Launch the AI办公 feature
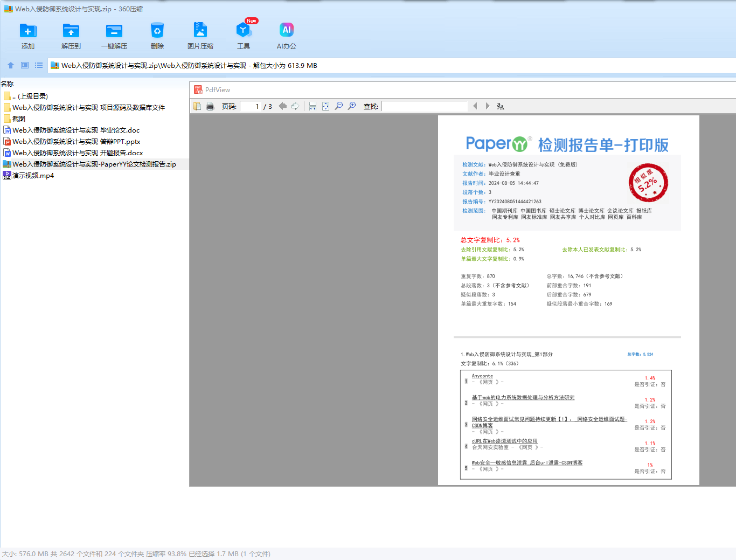736x560 pixels. [287, 36]
